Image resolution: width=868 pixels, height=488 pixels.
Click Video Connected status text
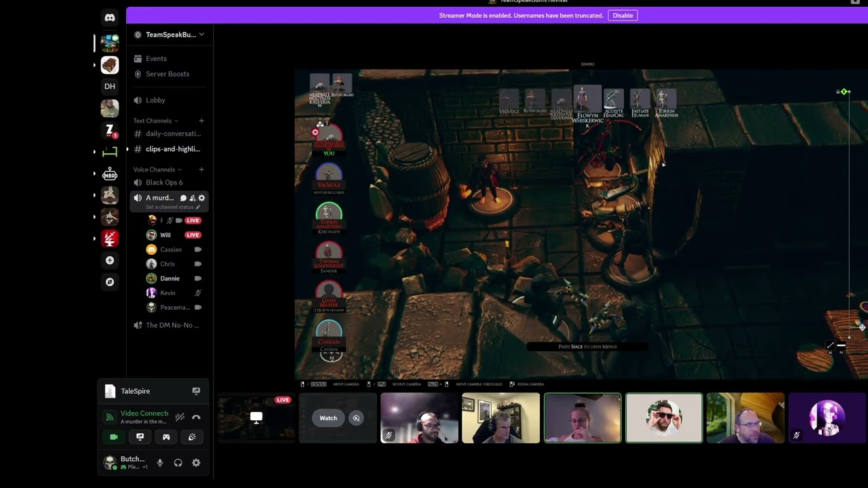pos(144,413)
